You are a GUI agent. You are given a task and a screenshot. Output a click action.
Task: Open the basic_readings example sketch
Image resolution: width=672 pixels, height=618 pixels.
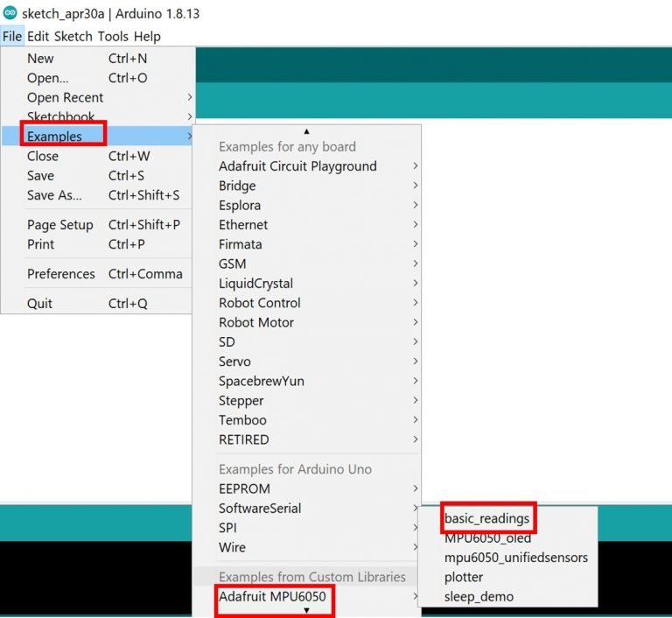point(486,518)
